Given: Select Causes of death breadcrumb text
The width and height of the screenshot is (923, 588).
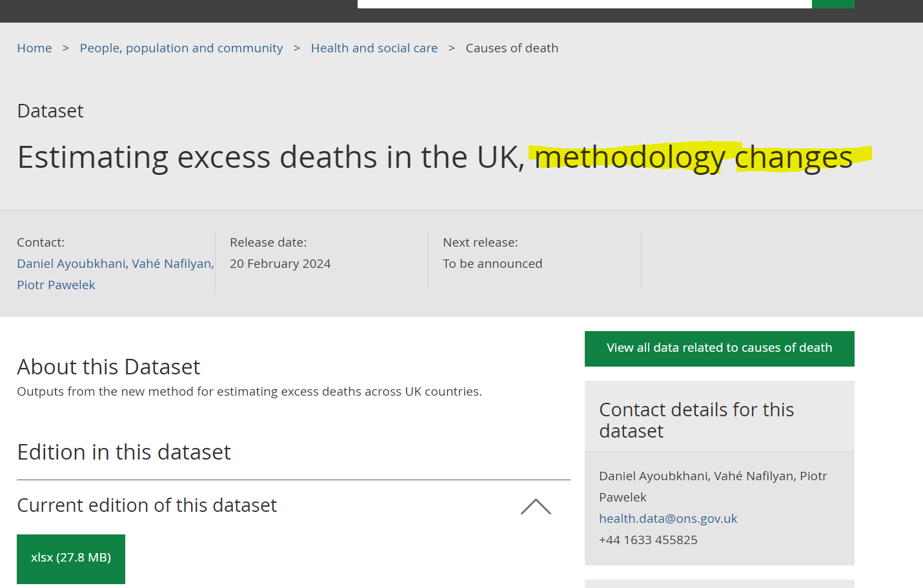Looking at the screenshot, I should coord(512,48).
